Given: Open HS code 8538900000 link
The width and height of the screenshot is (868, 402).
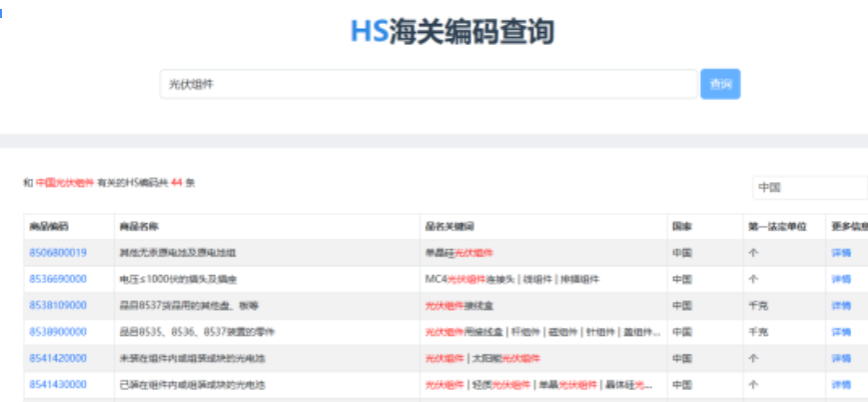Looking at the screenshot, I should point(58,331).
